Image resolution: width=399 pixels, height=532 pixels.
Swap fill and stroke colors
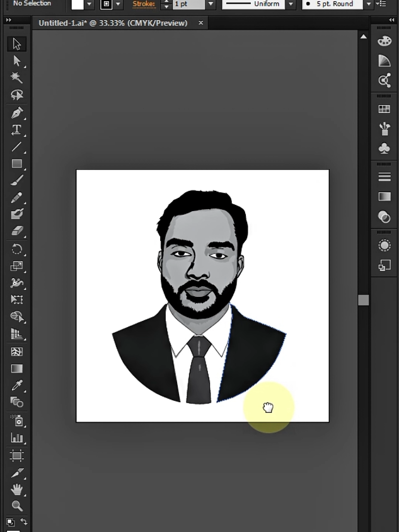pos(24,521)
